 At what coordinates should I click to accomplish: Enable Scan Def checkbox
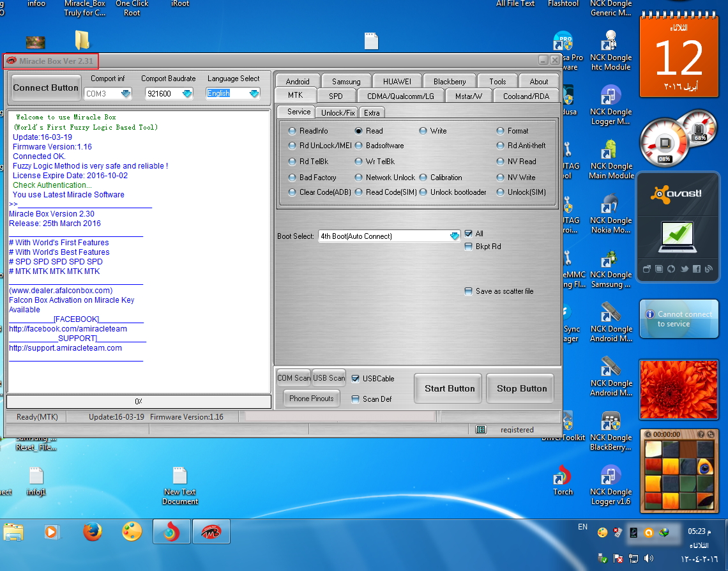tap(356, 399)
